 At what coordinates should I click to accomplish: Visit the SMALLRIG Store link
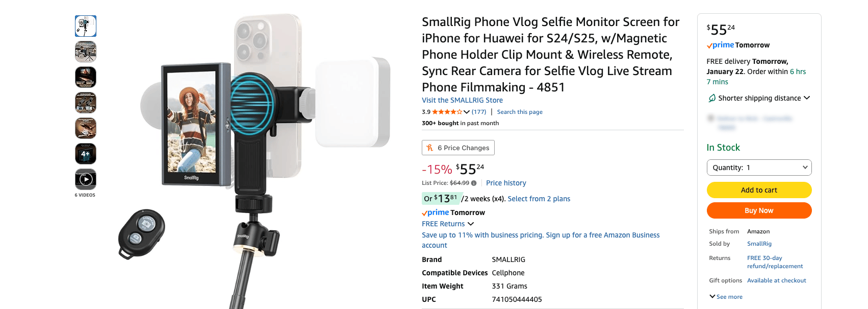coord(462,100)
